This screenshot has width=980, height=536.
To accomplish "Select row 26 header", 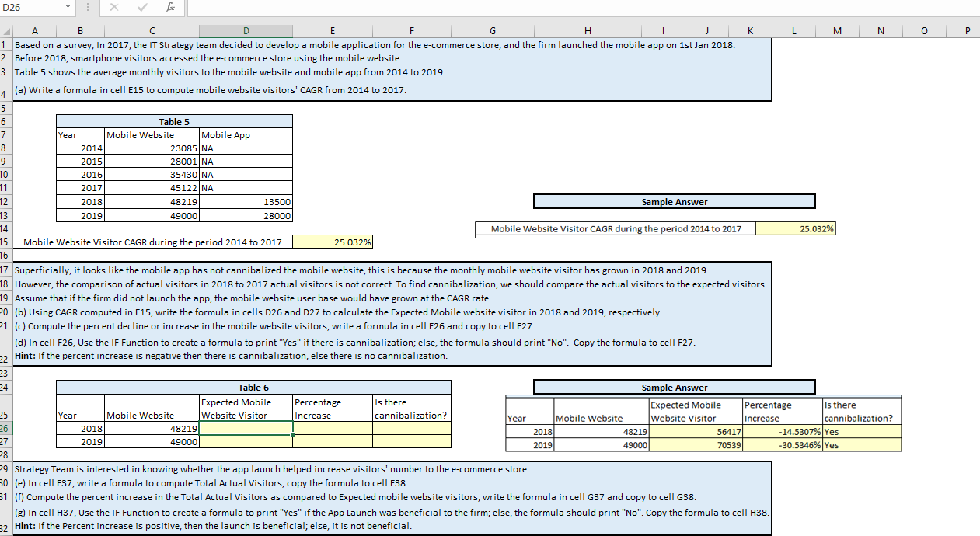I will pos(5,429).
